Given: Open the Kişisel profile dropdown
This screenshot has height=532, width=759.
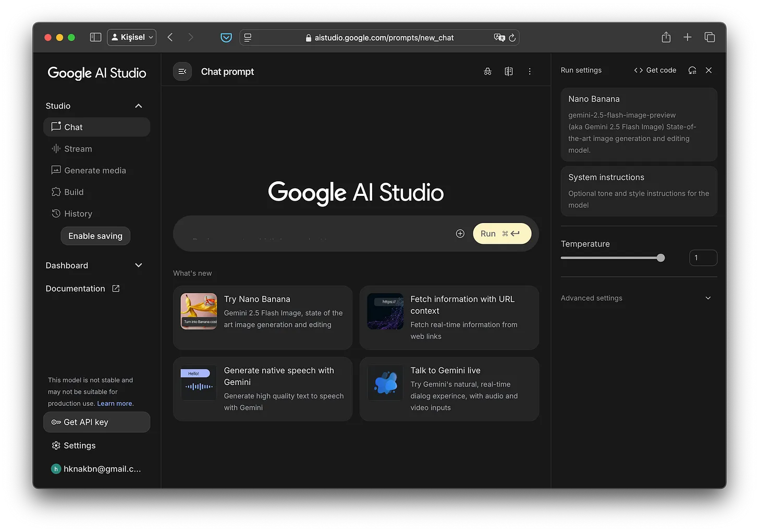Looking at the screenshot, I should click(x=131, y=38).
